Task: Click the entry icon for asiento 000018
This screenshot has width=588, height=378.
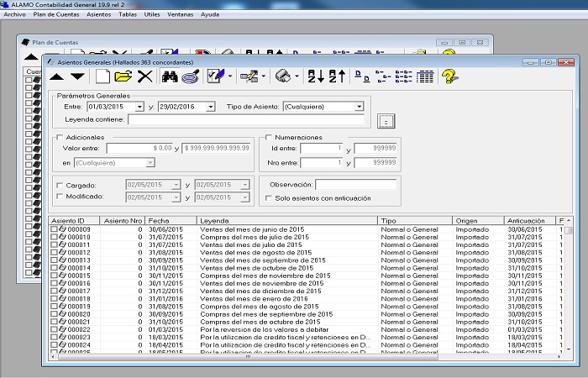Action: coord(62,298)
